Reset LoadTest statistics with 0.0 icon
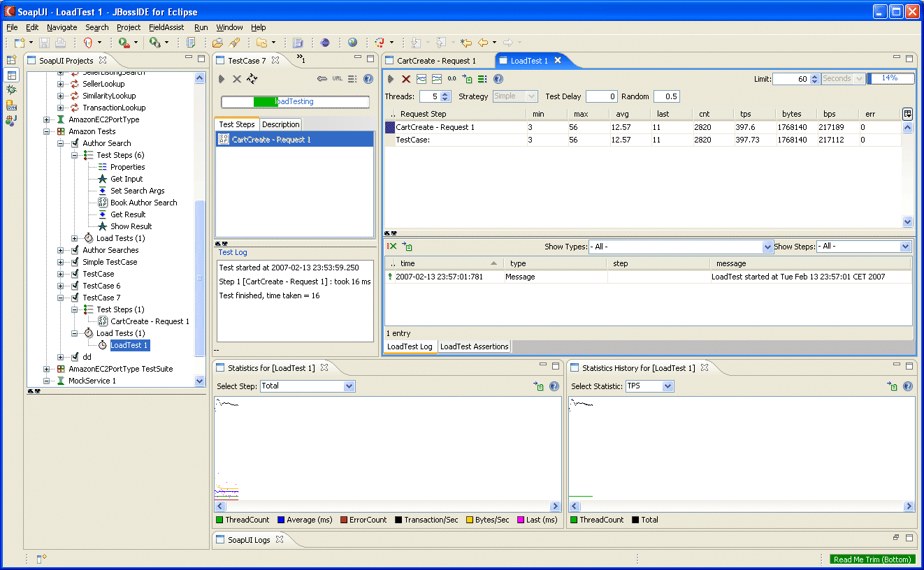 (x=452, y=78)
